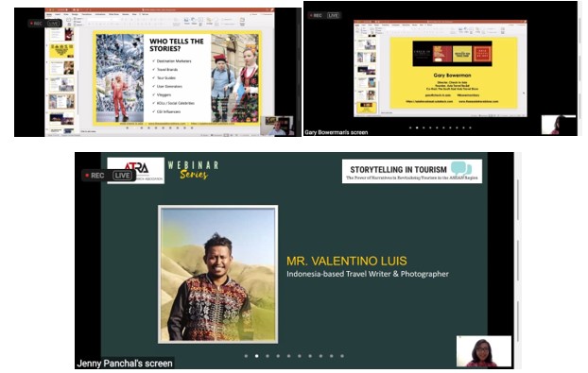The image size is (588, 373).
Task: Open the webcam thumbnail on Gary Bowerman's screen
Action: point(559,125)
